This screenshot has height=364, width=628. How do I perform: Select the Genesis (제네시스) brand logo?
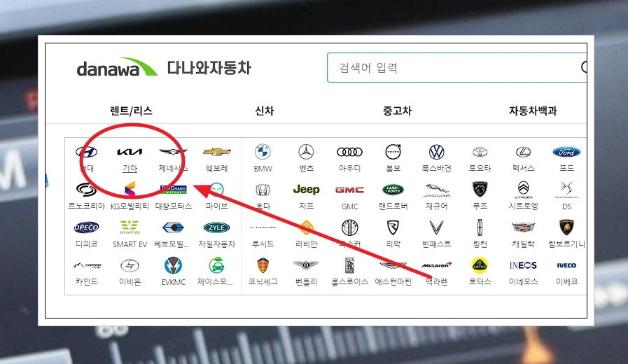coord(173,152)
